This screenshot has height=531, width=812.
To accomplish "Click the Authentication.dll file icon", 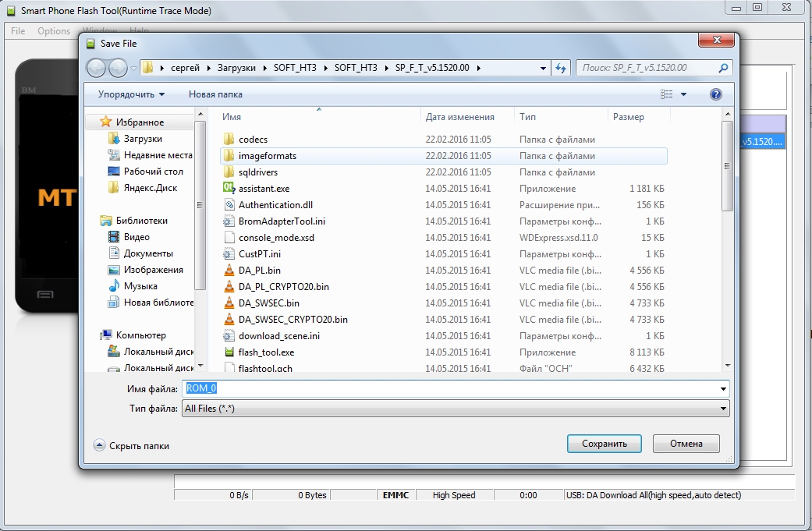I will coord(229,204).
